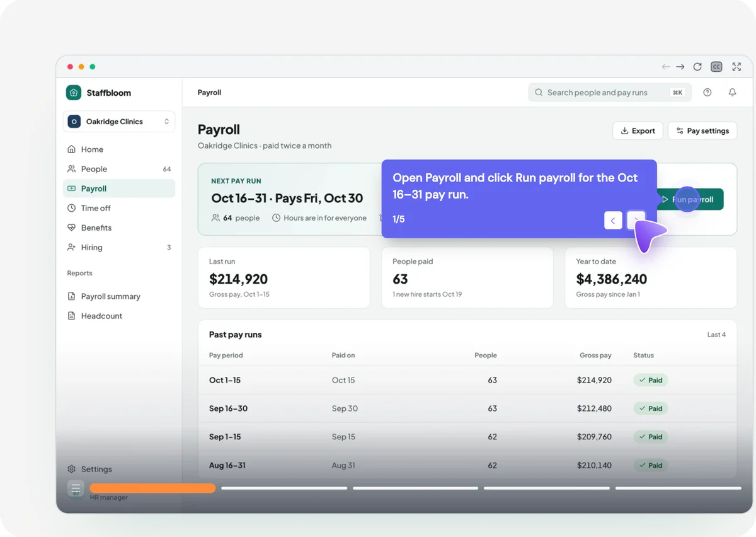The height and width of the screenshot is (537, 756).
Task: Select Payroll in the sidebar
Action: (x=119, y=188)
